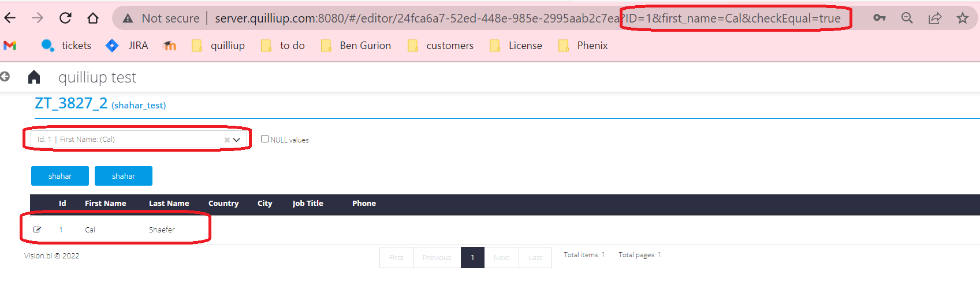Click the zoom magnifier icon in address bar
This screenshot has width=980, height=297.
click(907, 18)
